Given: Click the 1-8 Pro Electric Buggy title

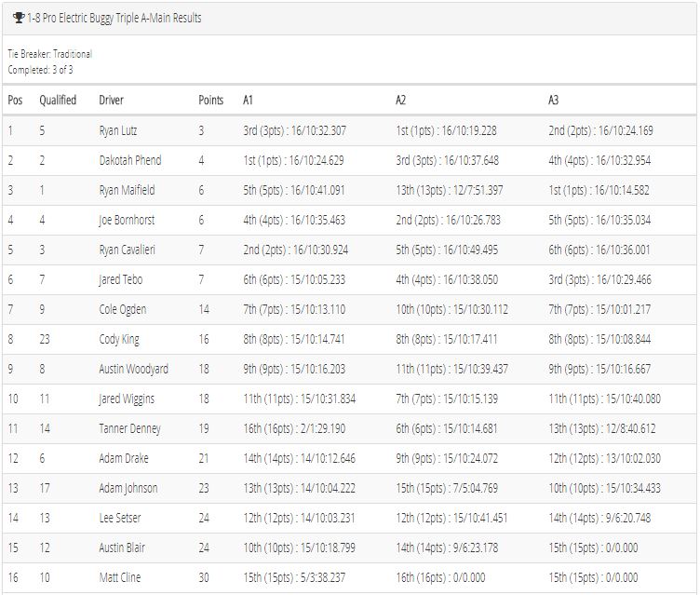Looking at the screenshot, I should tap(114, 18).
